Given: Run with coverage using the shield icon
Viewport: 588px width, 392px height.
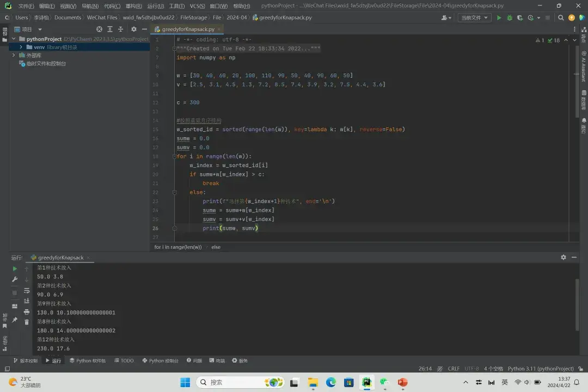Looking at the screenshot, I should click(x=520, y=17).
